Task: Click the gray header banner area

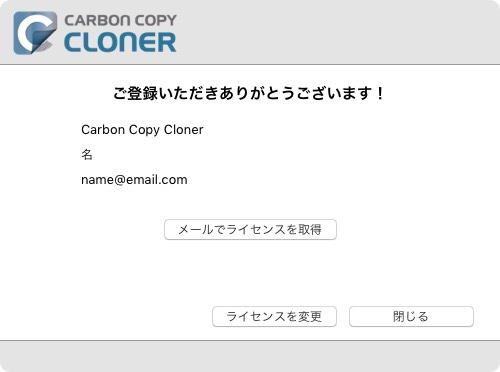Action: point(250,32)
